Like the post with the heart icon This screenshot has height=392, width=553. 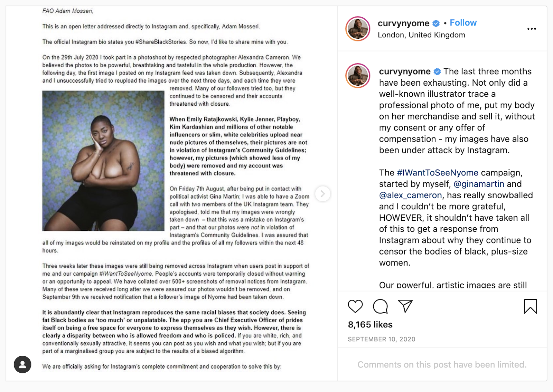point(355,306)
